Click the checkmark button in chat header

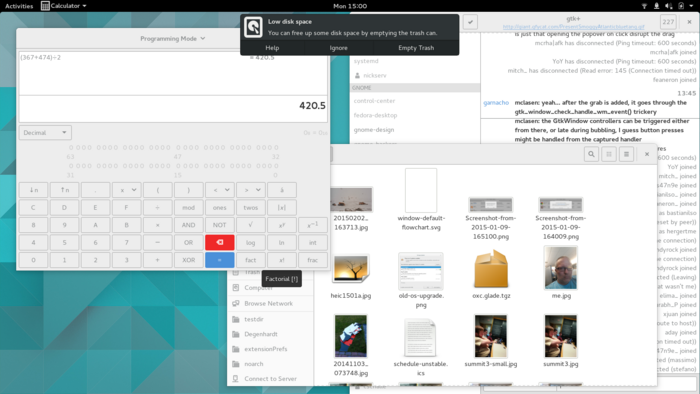coord(470,22)
